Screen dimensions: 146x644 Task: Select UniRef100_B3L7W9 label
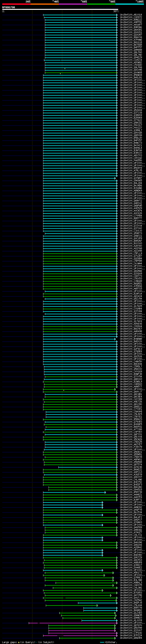[131, 580]
